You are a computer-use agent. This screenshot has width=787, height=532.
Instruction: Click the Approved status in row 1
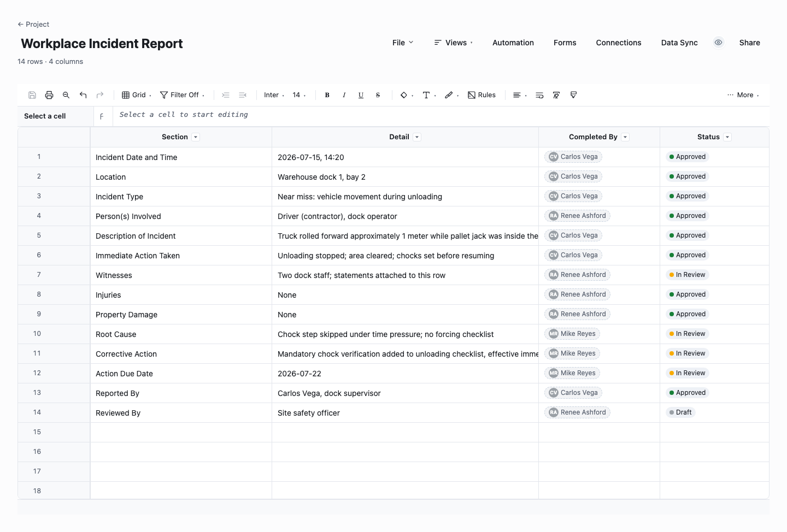tap(688, 157)
